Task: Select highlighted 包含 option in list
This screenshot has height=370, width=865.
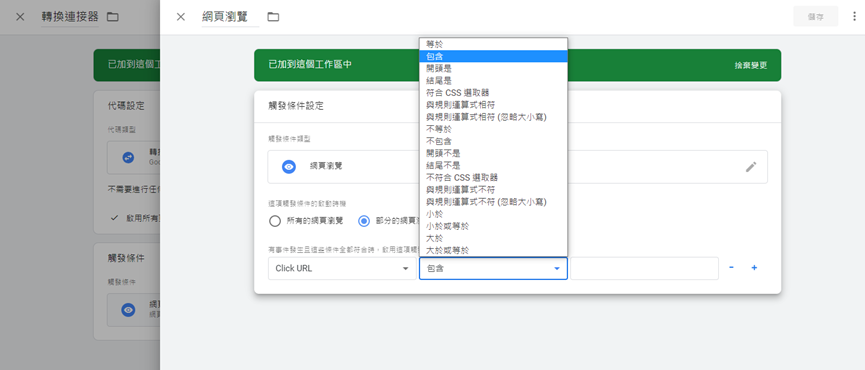Action: coord(493,56)
